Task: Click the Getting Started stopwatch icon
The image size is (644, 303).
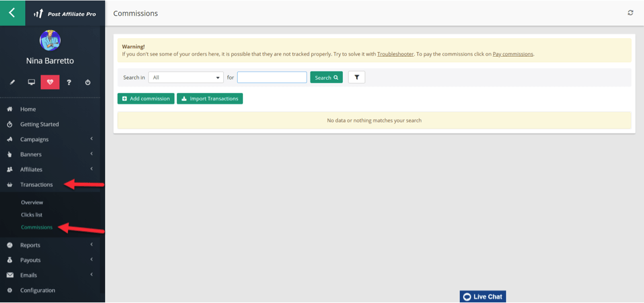Action: (x=10, y=124)
